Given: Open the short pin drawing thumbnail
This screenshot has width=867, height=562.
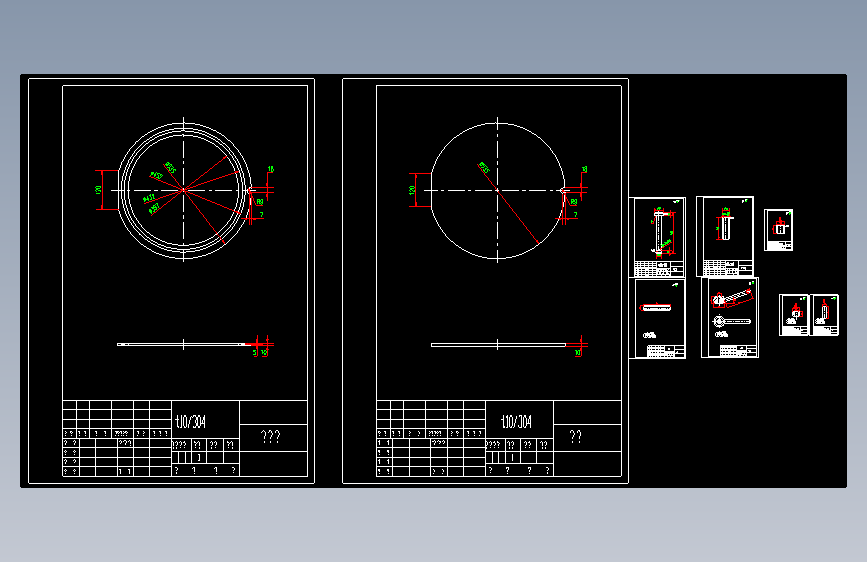Looking at the screenshot, I should click(x=725, y=236).
